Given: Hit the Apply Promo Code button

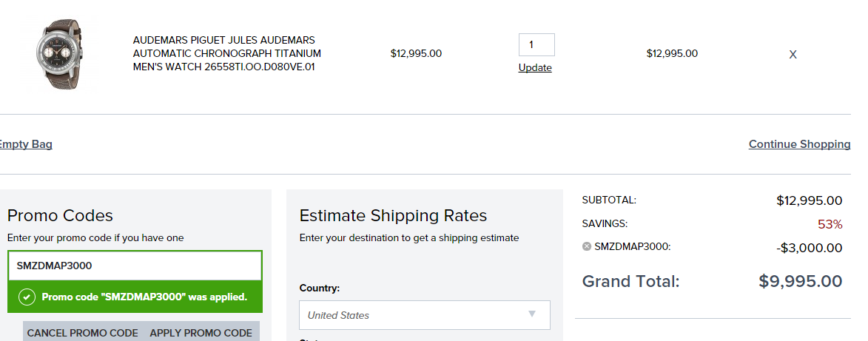Looking at the screenshot, I should tap(201, 334).
